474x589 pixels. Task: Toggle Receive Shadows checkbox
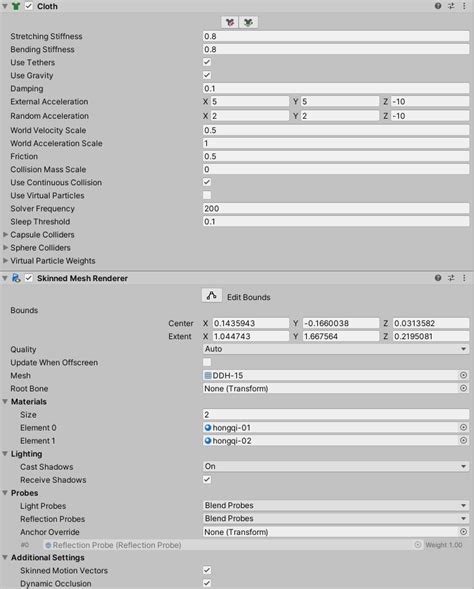(207, 480)
